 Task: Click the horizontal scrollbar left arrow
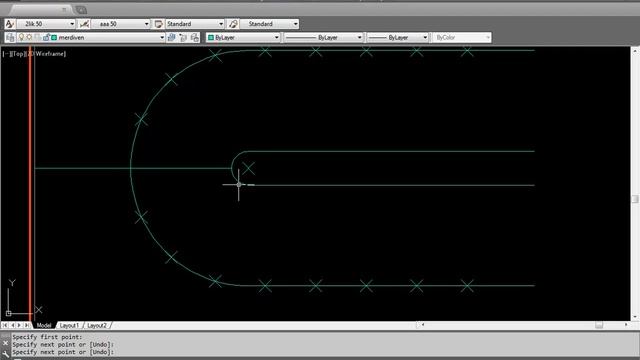coord(423,325)
